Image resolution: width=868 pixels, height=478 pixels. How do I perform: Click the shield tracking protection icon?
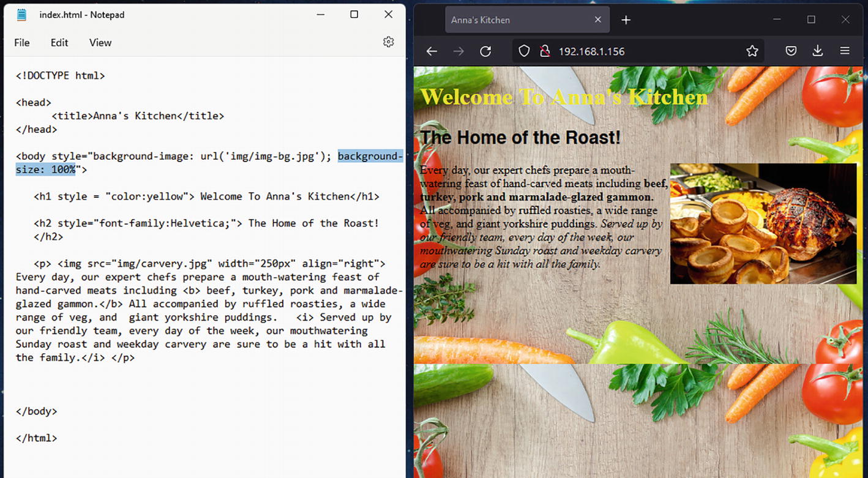[524, 51]
